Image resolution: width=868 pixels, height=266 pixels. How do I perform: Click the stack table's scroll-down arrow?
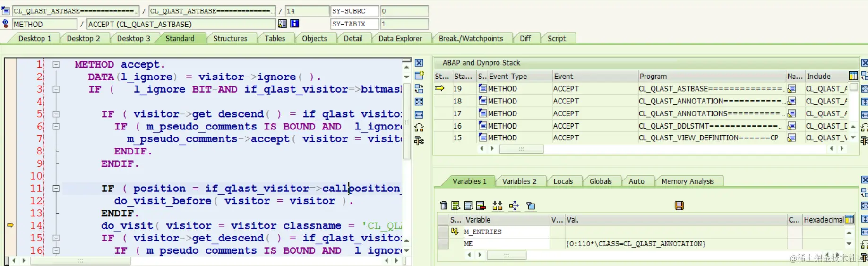pos(853,137)
